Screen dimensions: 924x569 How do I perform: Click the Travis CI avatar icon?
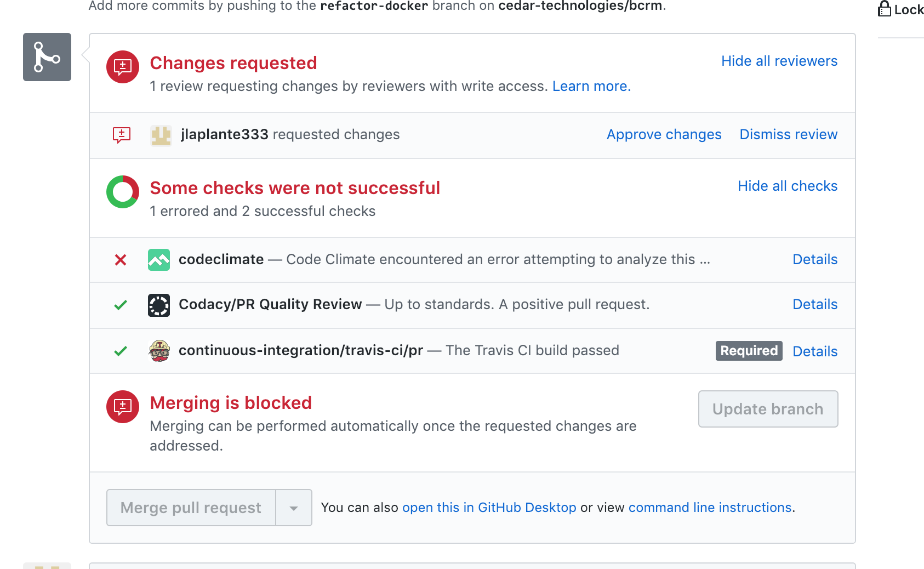(158, 350)
